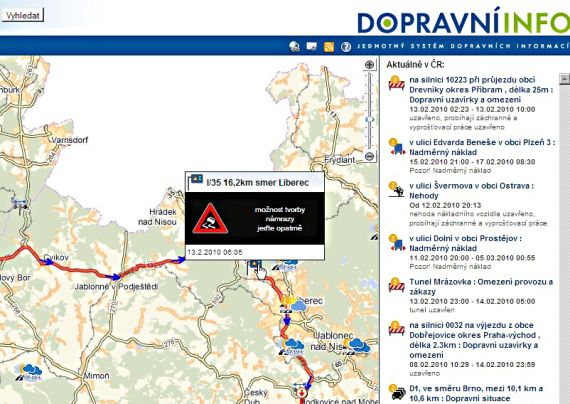Viewport: 570px width, 404px height.
Task: Click the map zoom slider handle
Action: [x=369, y=119]
